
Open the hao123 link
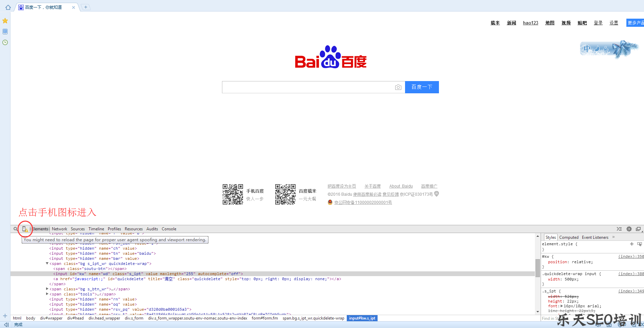click(530, 23)
